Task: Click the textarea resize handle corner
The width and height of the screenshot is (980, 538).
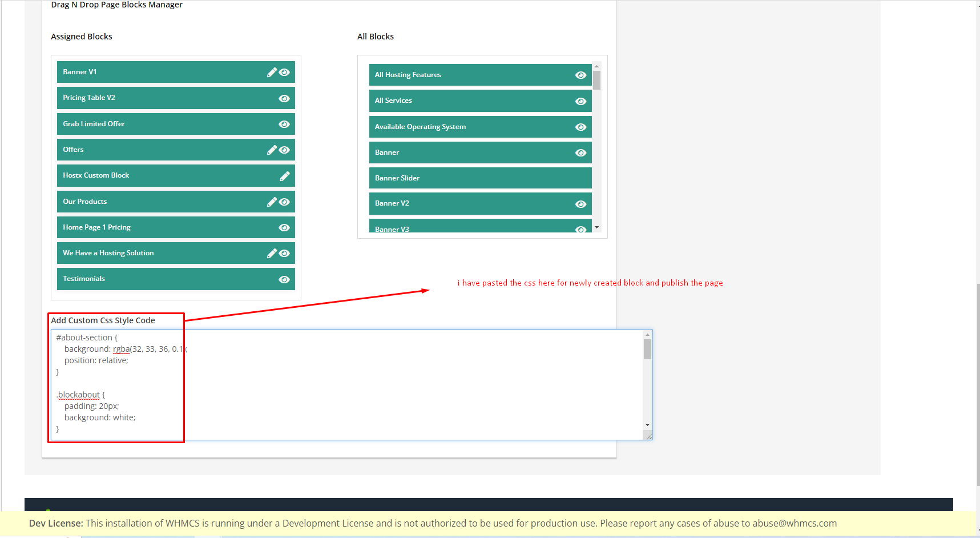Action: click(649, 436)
